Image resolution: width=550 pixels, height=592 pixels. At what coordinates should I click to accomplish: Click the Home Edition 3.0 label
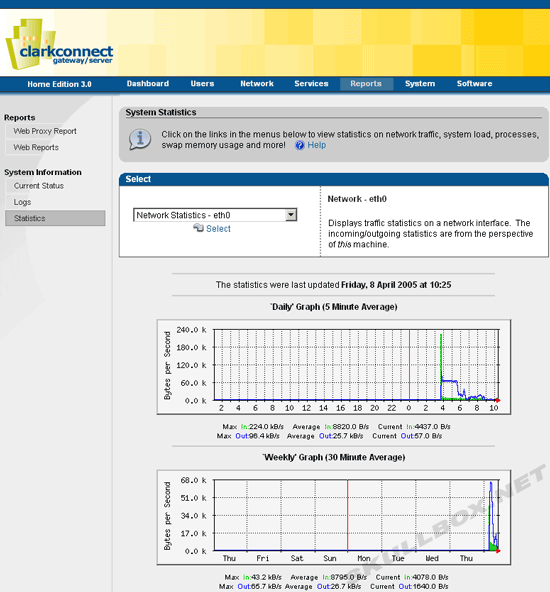tap(59, 84)
